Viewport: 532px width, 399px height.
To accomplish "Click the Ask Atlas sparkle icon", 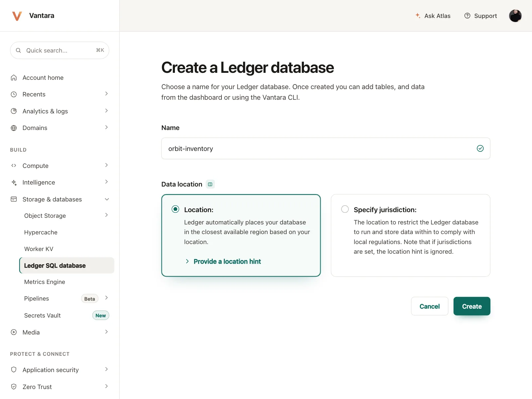I will coord(418,16).
